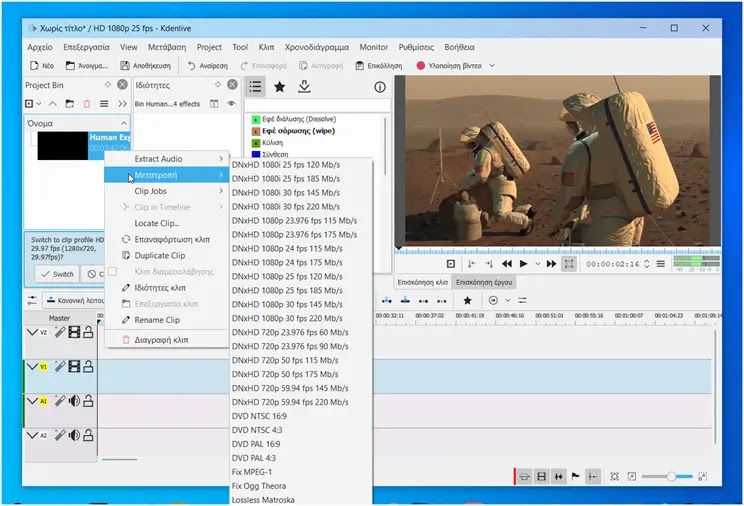Open the Clip Jobs submenu
The width and height of the screenshot is (744, 506).
(x=167, y=191)
